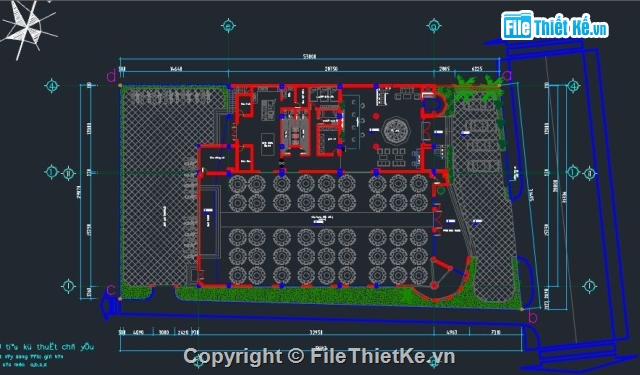This screenshot has height=375, width=640.
Task: Select the top dimension text 20750
Action: coord(331,69)
